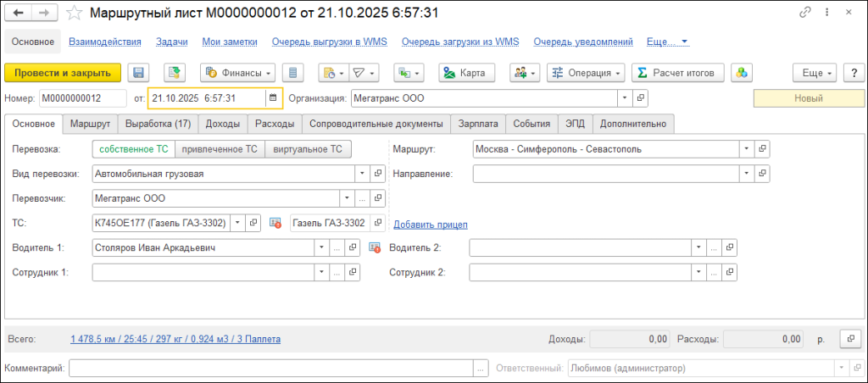Switch to the Выработка (17) tab
This screenshot has height=383, width=868.
(158, 124)
